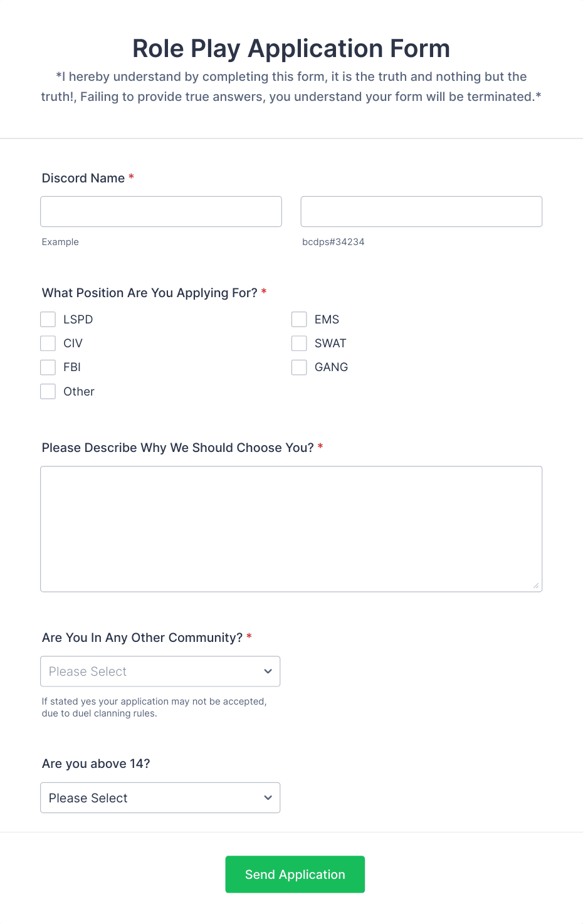
Task: Click the 'Why We Should Choose You' textarea
Action: point(291,529)
